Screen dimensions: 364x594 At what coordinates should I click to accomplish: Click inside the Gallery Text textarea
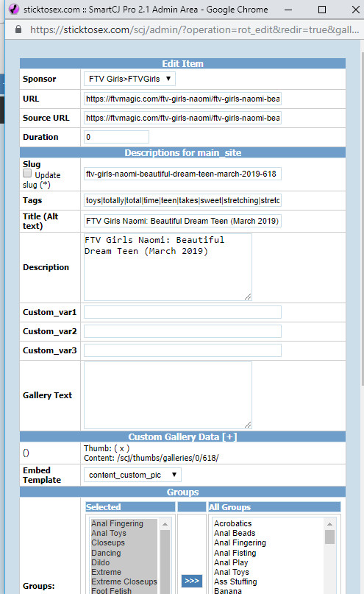coord(168,395)
